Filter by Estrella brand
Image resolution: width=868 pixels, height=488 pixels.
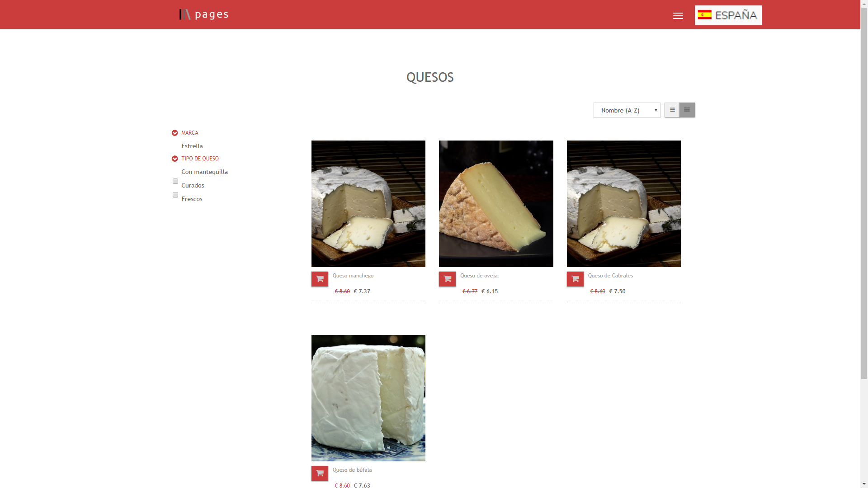coord(192,146)
